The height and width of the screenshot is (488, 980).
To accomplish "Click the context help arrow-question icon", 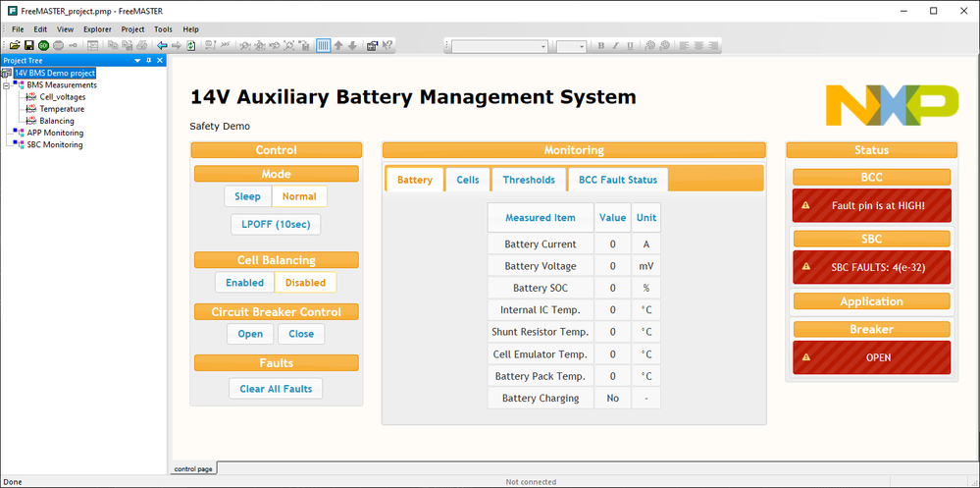I will [387, 46].
